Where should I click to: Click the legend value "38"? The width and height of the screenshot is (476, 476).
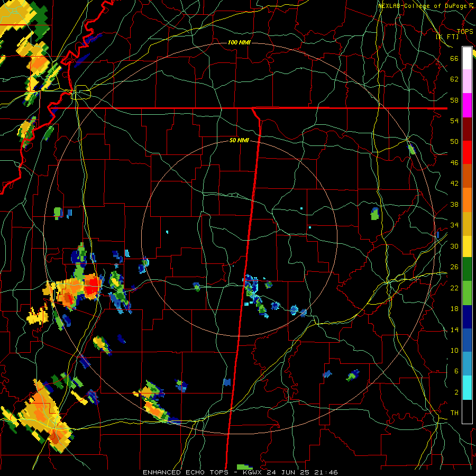click(x=454, y=204)
